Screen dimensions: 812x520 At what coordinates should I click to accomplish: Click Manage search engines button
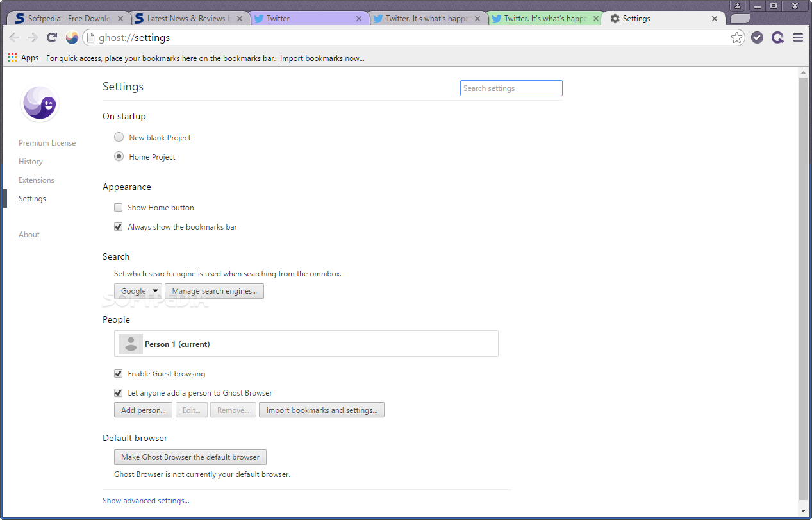pyautogui.click(x=214, y=291)
